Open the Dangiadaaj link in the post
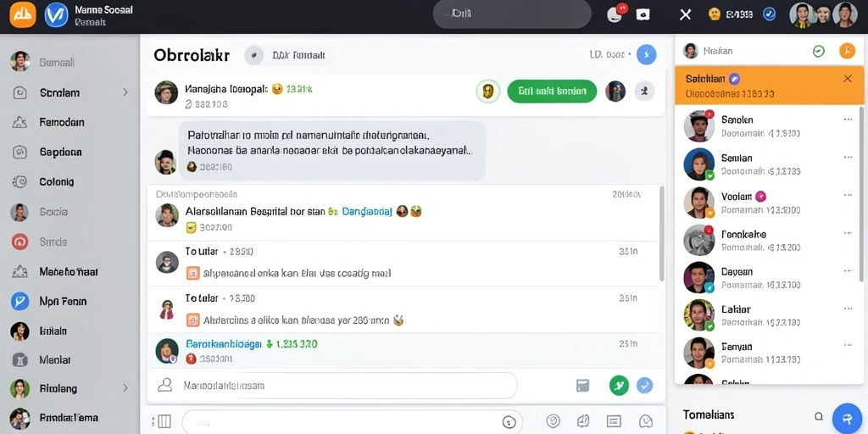The image size is (868, 434). [367, 211]
